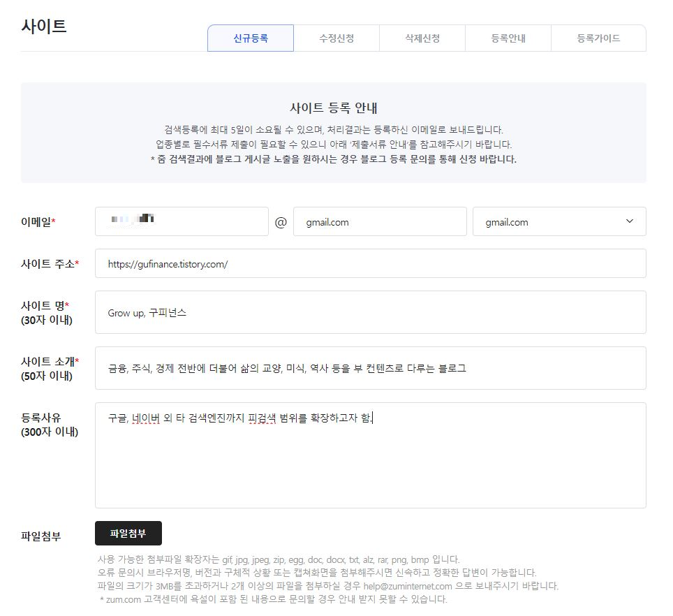Click inside the 등록사유 textarea

point(371,455)
